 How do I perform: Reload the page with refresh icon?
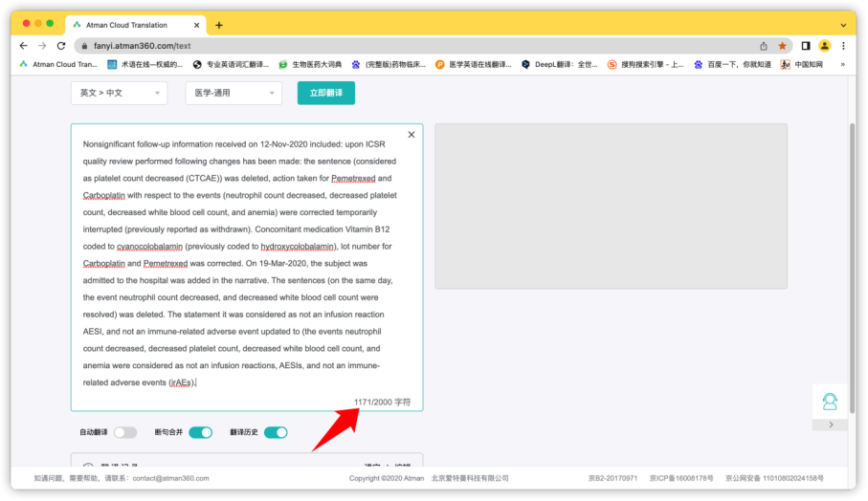tap(61, 46)
